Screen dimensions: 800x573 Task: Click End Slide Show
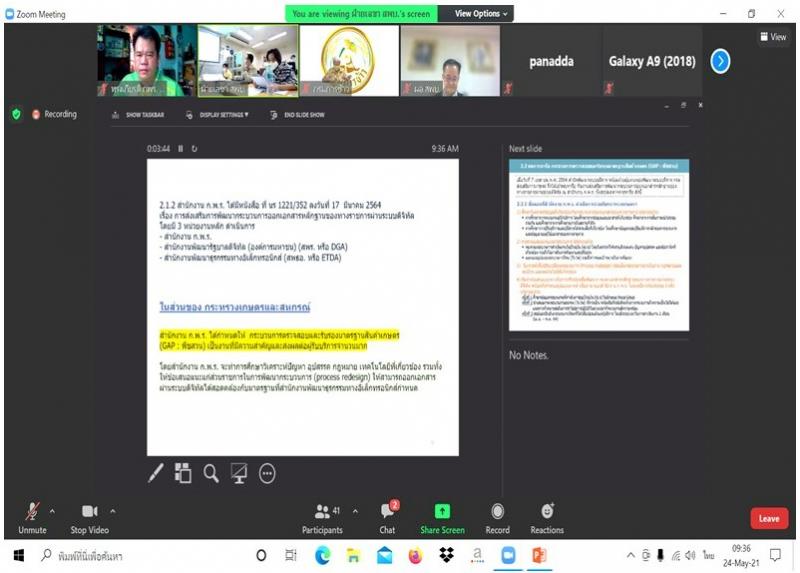pyautogui.click(x=297, y=115)
